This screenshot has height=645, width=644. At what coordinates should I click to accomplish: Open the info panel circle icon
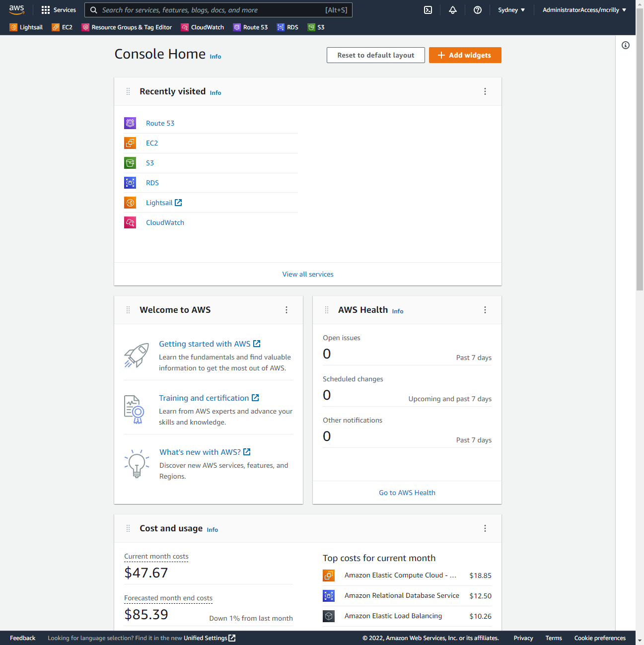626,45
